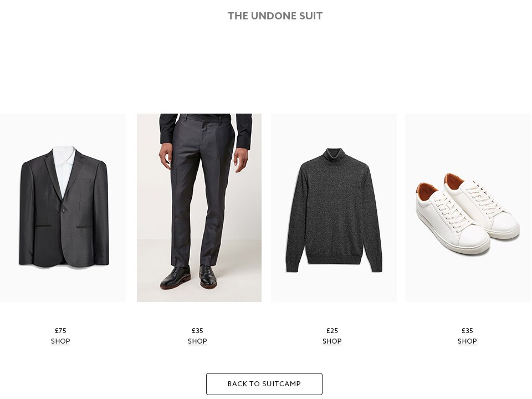Select the grey roll neck jumper image
This screenshot has height=399, width=532.
[334, 208]
